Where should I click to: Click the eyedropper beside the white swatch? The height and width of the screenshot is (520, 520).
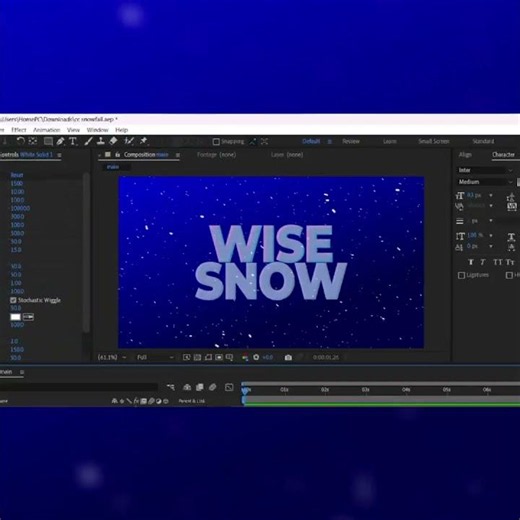(x=28, y=317)
